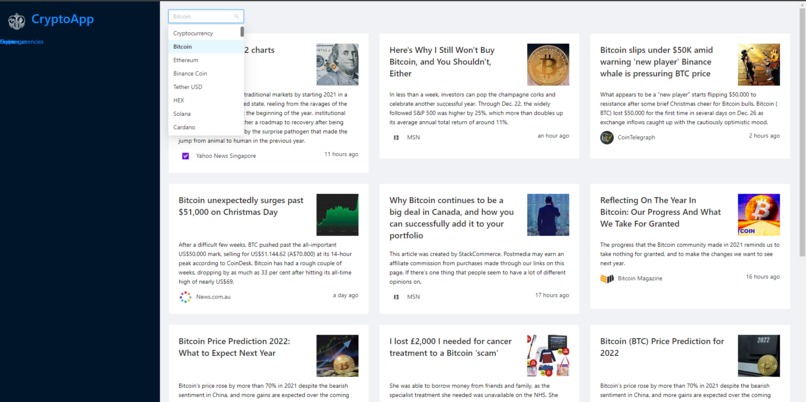
Task: Select Ethereum in the dropdown list
Action: [205, 60]
